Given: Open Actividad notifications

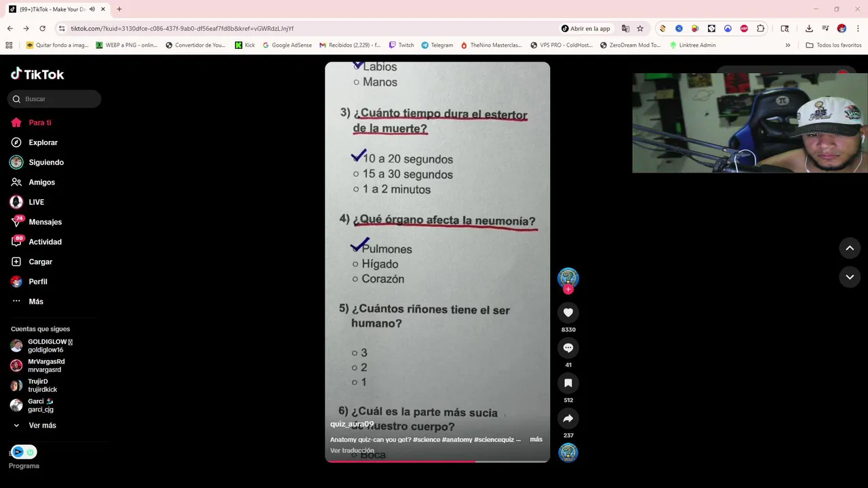Looking at the screenshot, I should (x=36, y=242).
